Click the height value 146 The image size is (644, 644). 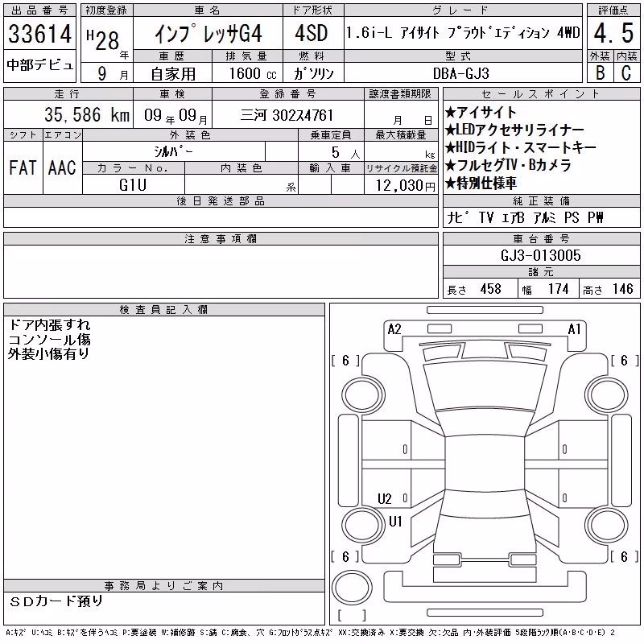tap(622, 289)
